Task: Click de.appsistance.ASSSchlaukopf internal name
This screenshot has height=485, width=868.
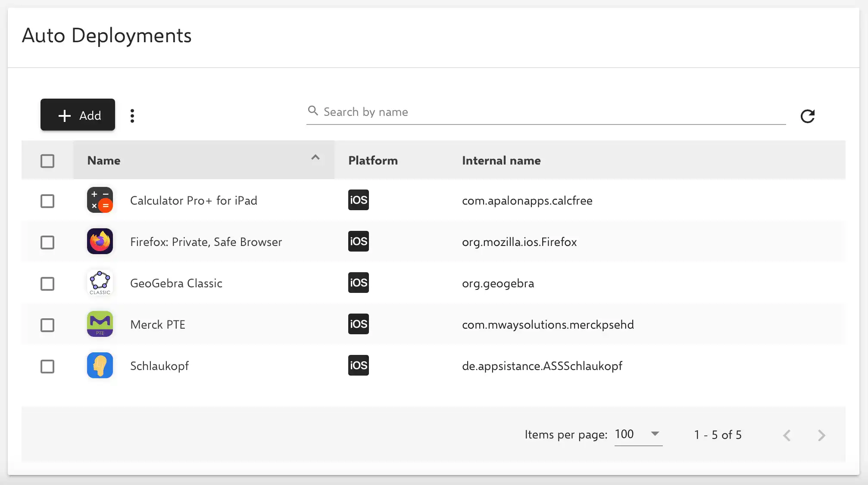Action: click(542, 366)
